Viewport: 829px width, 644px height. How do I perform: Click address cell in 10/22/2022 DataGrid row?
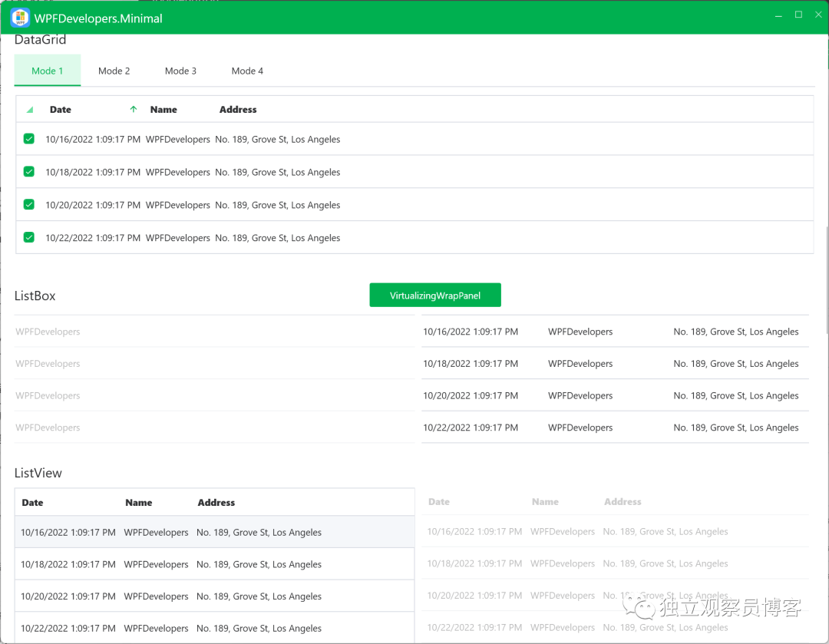point(278,237)
